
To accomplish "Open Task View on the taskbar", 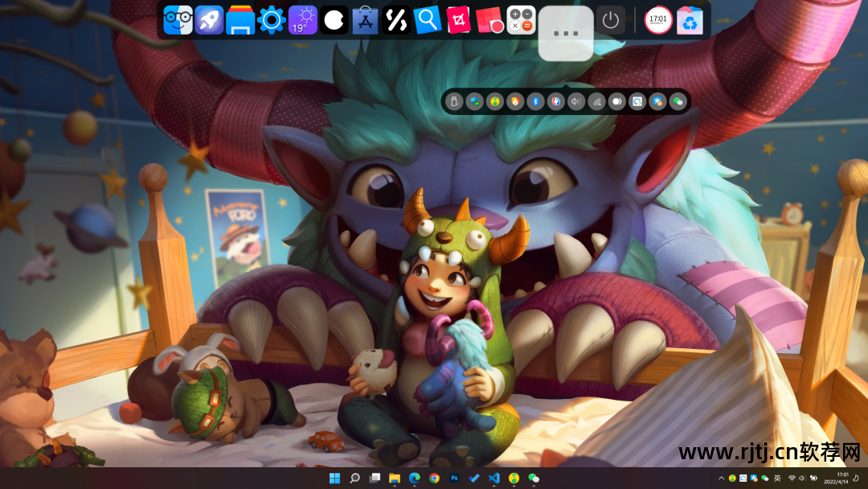I will (x=375, y=478).
